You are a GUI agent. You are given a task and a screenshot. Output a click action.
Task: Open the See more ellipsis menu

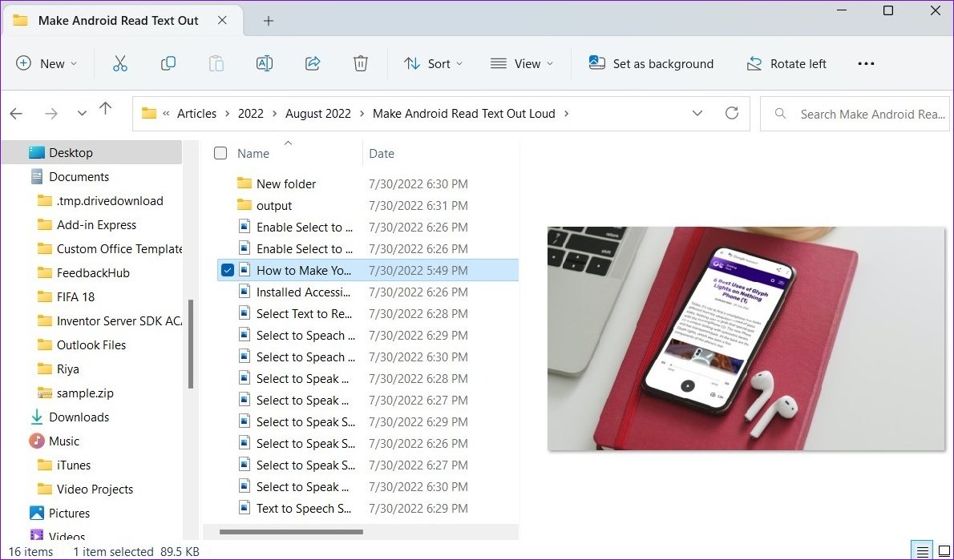tap(866, 64)
